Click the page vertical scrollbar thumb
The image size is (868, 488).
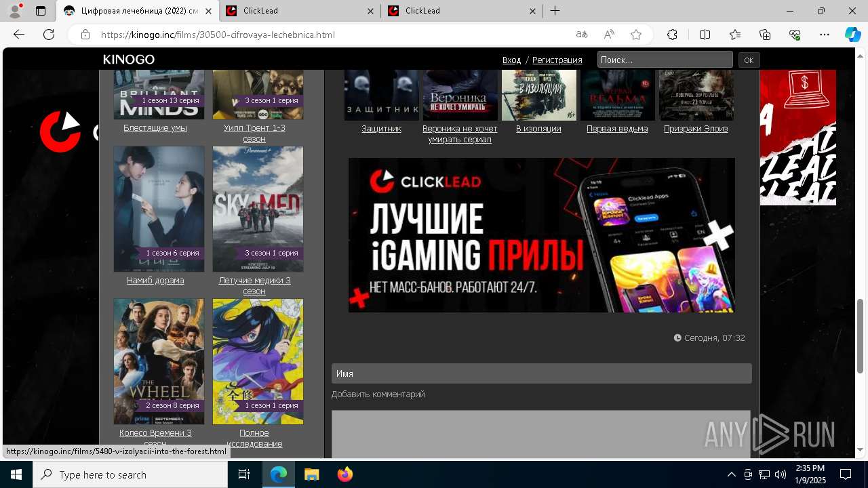point(861,335)
